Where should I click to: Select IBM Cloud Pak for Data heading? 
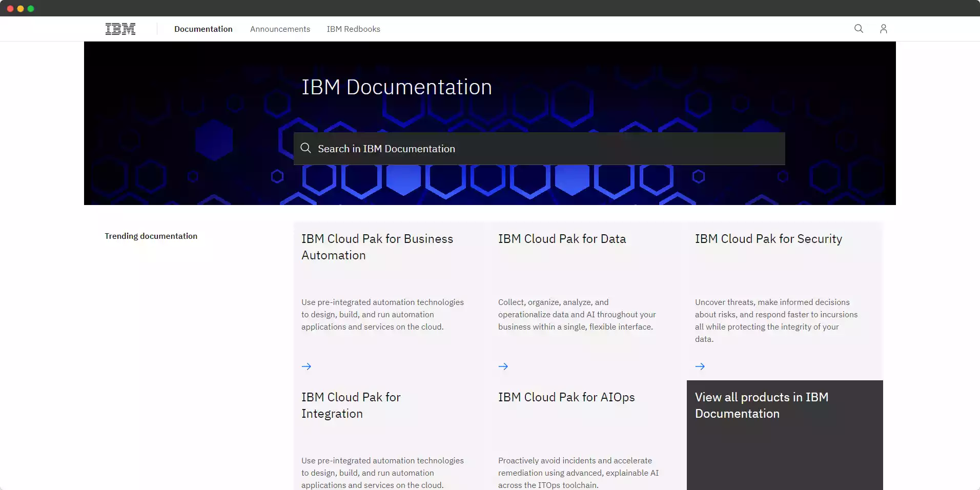pyautogui.click(x=562, y=238)
